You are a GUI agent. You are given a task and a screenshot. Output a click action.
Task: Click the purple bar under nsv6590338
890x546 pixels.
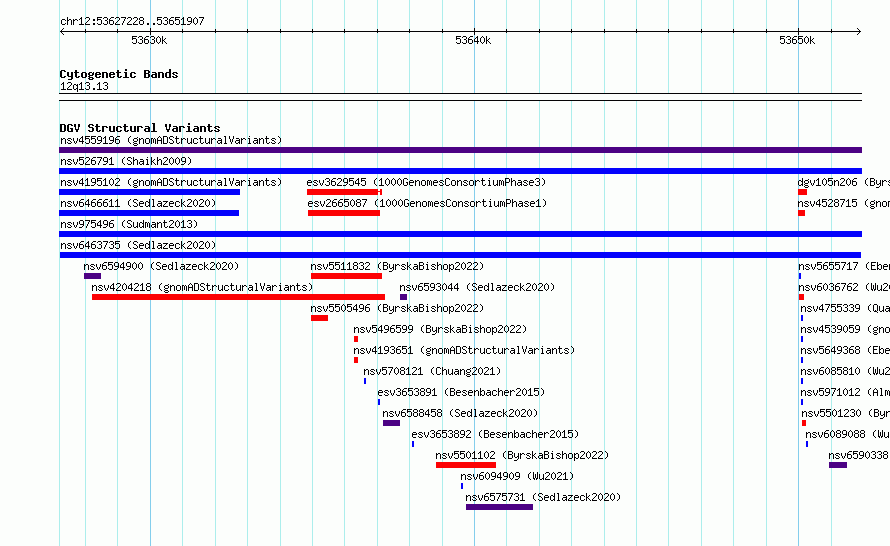coord(838,465)
